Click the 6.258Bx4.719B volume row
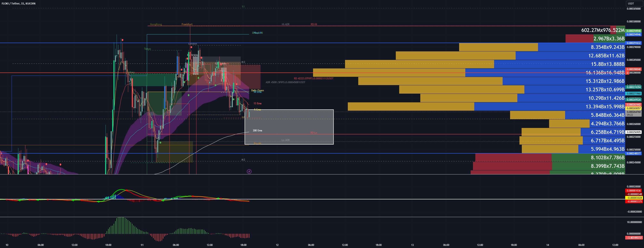 pyautogui.click(x=573, y=132)
